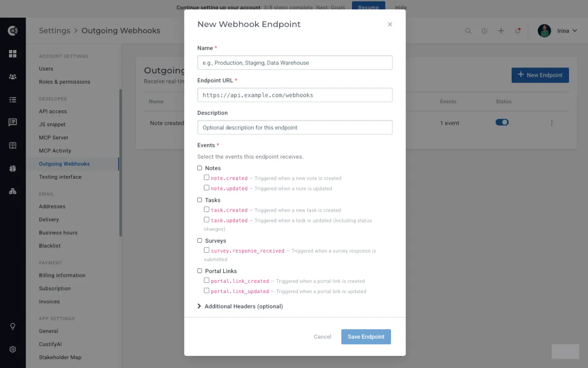Open the tasks checklist icon in sidebar

13,100
